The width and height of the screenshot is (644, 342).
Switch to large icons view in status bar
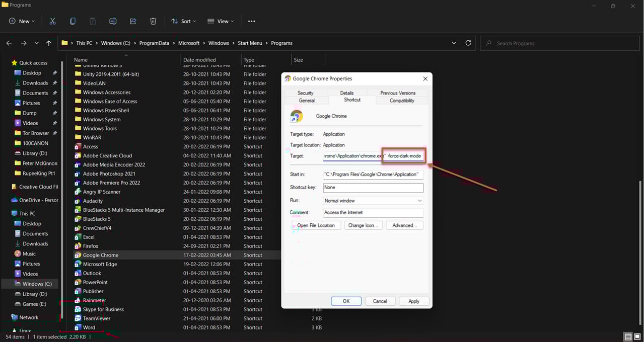[637, 337]
